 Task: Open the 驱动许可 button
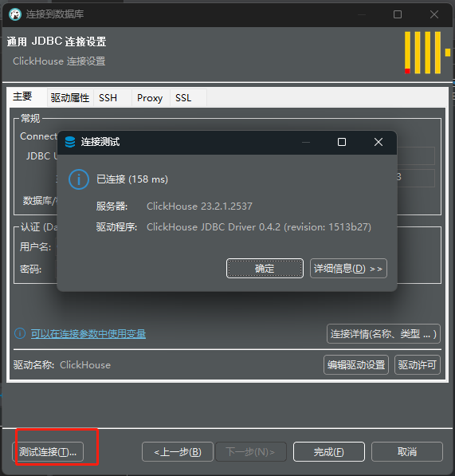tap(417, 365)
